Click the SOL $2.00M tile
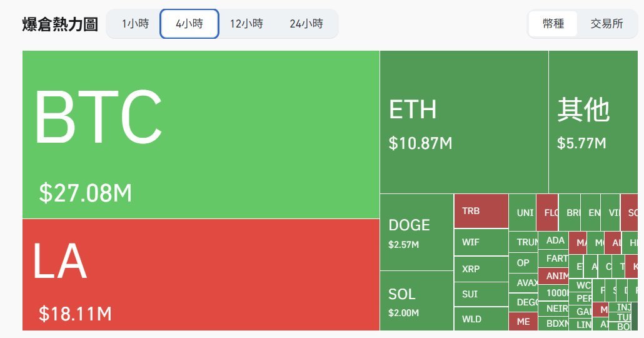This screenshot has height=338, width=644. click(x=416, y=300)
